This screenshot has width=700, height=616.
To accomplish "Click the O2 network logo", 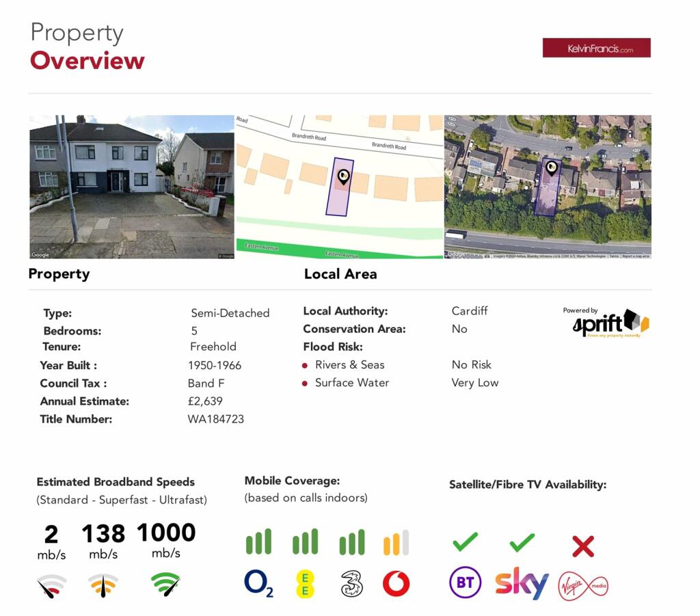I will [258, 583].
